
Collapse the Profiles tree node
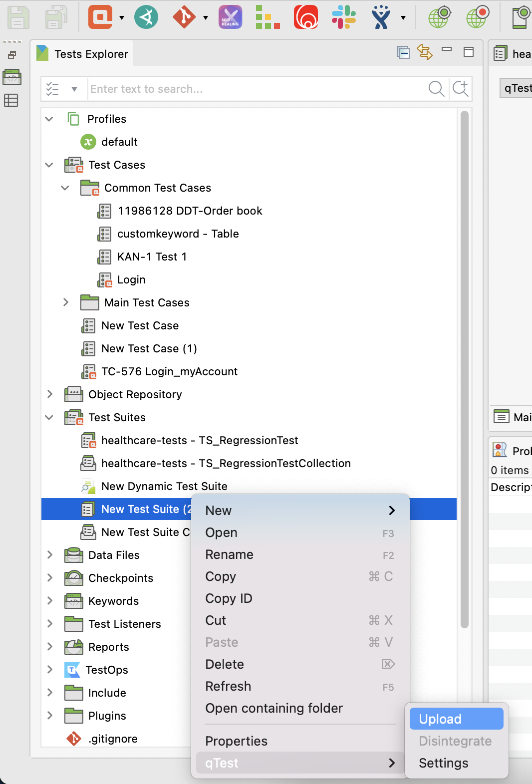click(x=49, y=119)
